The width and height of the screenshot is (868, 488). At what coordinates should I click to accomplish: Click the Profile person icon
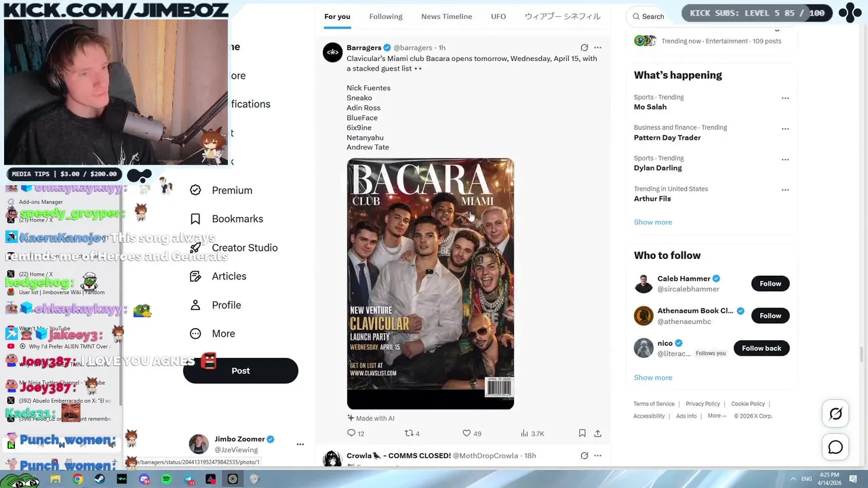[195, 305]
